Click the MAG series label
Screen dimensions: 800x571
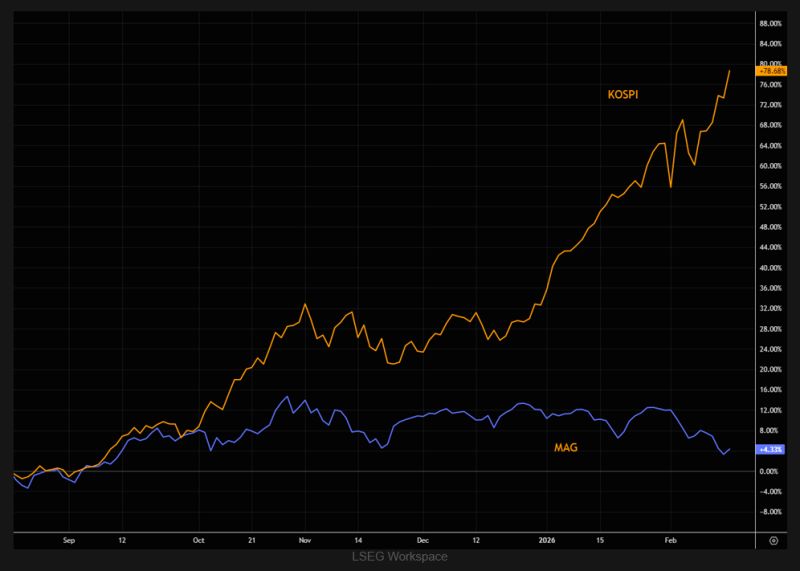566,448
